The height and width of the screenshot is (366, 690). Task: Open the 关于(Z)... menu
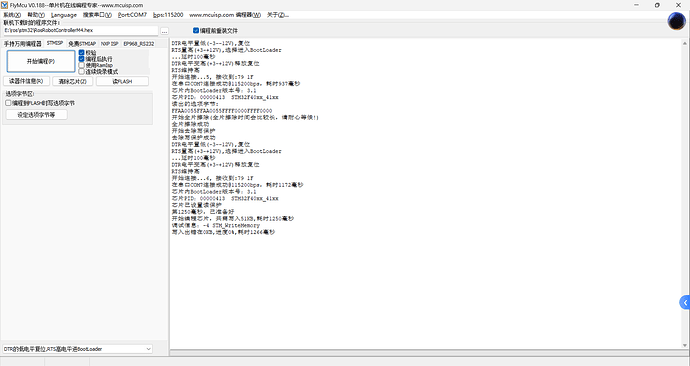coord(278,15)
